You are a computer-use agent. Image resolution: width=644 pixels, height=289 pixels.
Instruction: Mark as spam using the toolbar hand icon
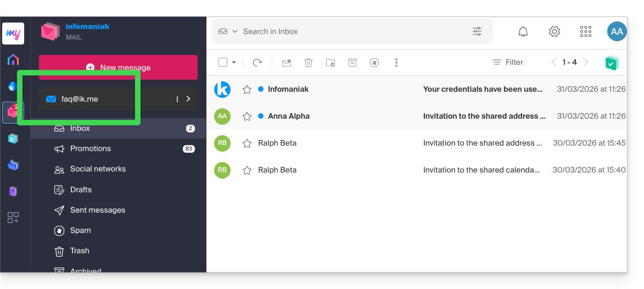tap(374, 63)
